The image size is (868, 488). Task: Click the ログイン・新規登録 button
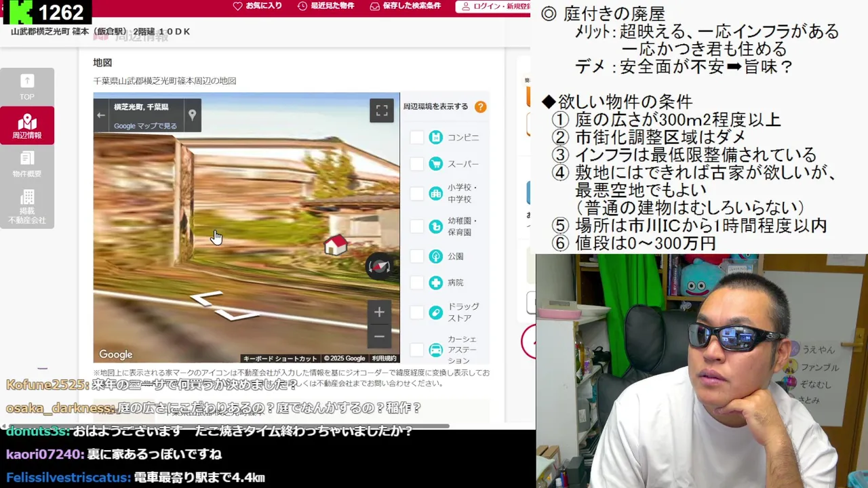tap(494, 6)
